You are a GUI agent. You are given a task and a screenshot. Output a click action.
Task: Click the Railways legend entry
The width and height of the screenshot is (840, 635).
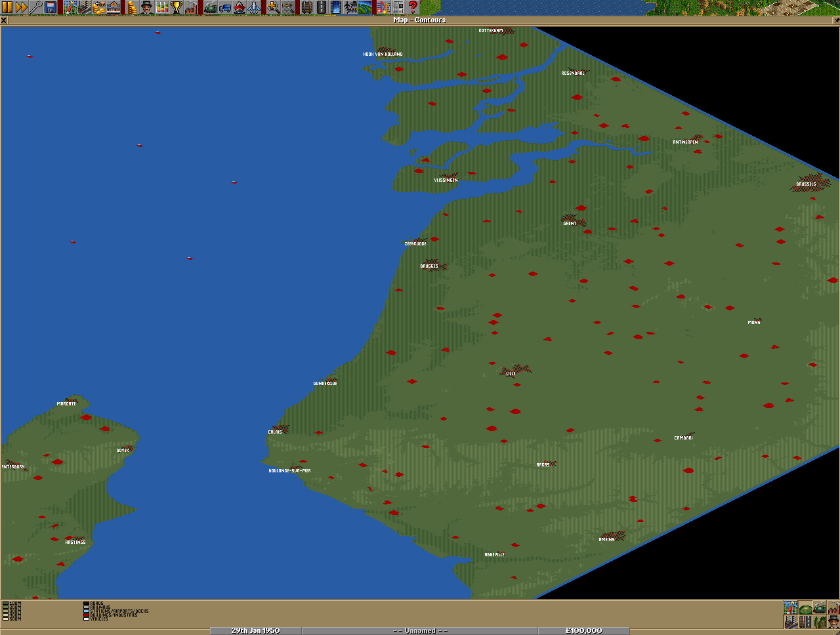click(x=97, y=607)
